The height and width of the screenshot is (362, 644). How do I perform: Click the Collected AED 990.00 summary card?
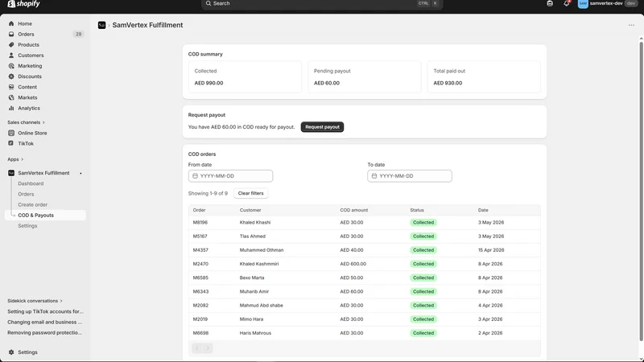pyautogui.click(x=246, y=76)
